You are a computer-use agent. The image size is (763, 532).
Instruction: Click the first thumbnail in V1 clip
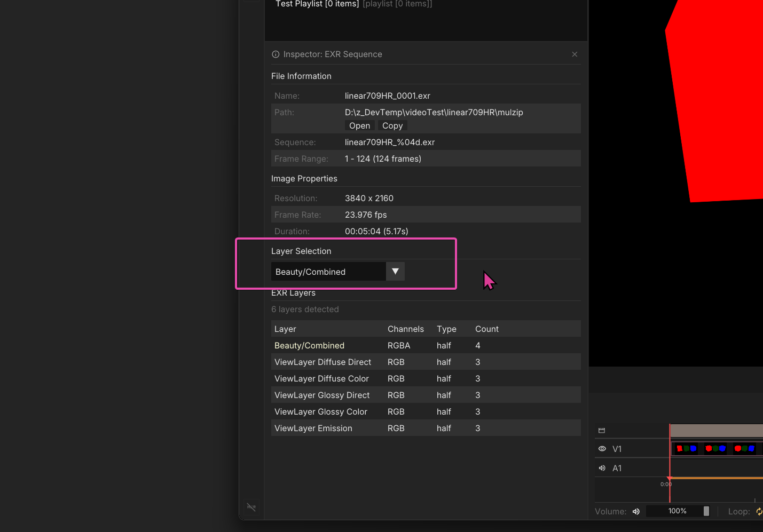coord(686,449)
